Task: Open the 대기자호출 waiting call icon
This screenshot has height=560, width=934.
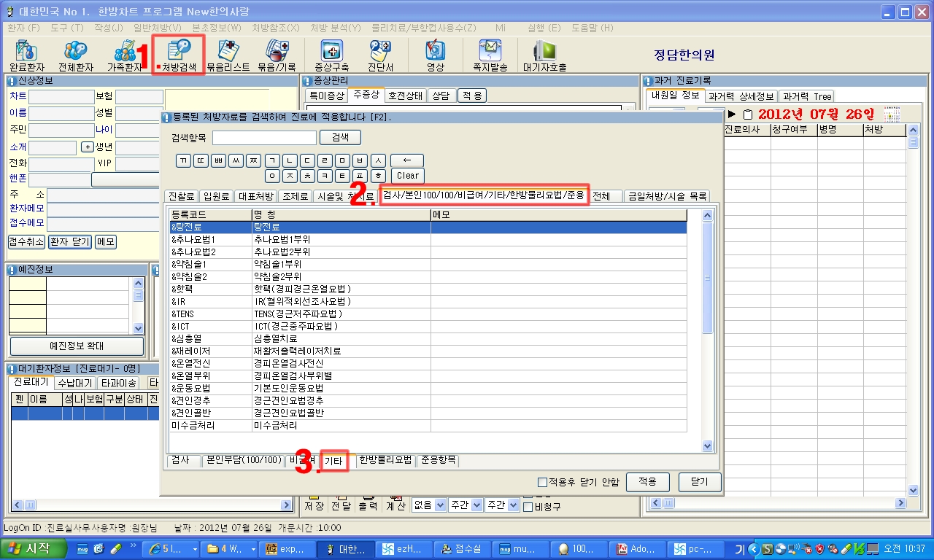Action: pyautogui.click(x=544, y=55)
